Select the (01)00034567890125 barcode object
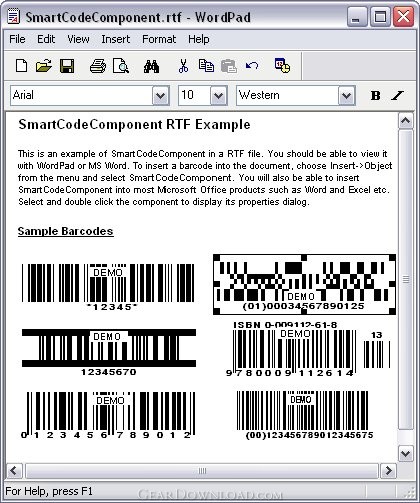The width and height of the screenshot is (420, 503). pyautogui.click(x=304, y=284)
